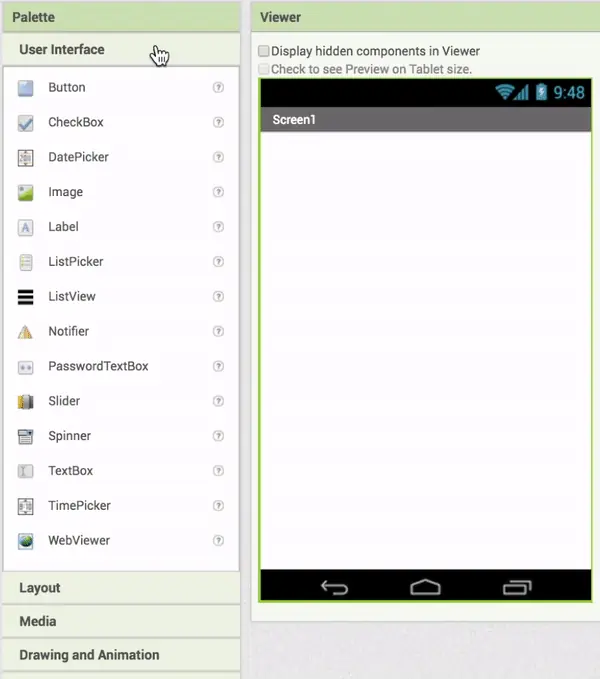This screenshot has height=679, width=600.
Task: Select the TimePicker component icon
Action: pyautogui.click(x=26, y=506)
